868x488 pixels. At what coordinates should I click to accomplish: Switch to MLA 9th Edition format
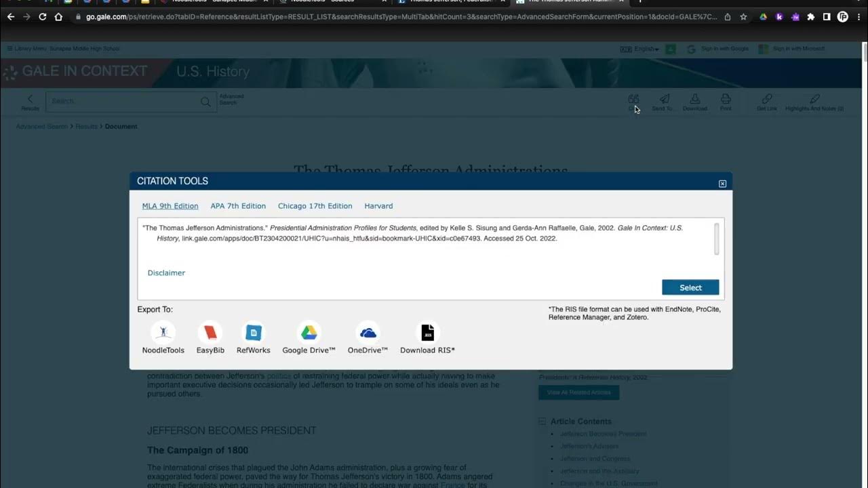click(x=170, y=206)
